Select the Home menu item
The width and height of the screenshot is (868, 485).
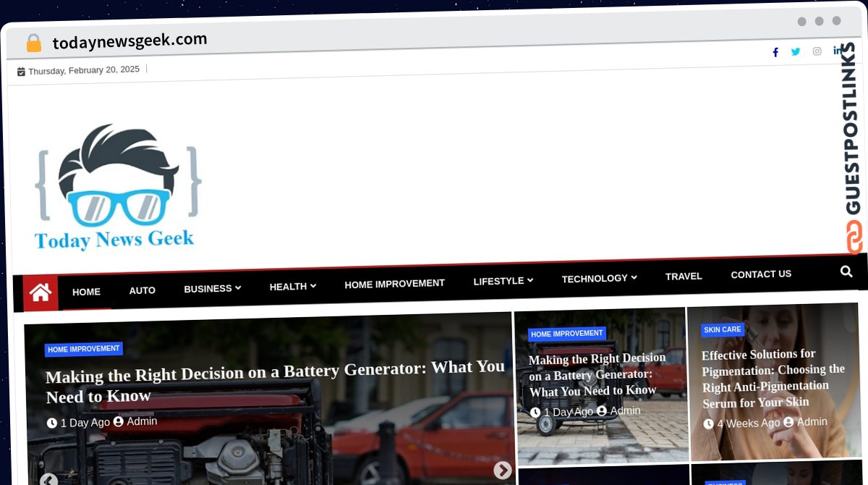[86, 292]
